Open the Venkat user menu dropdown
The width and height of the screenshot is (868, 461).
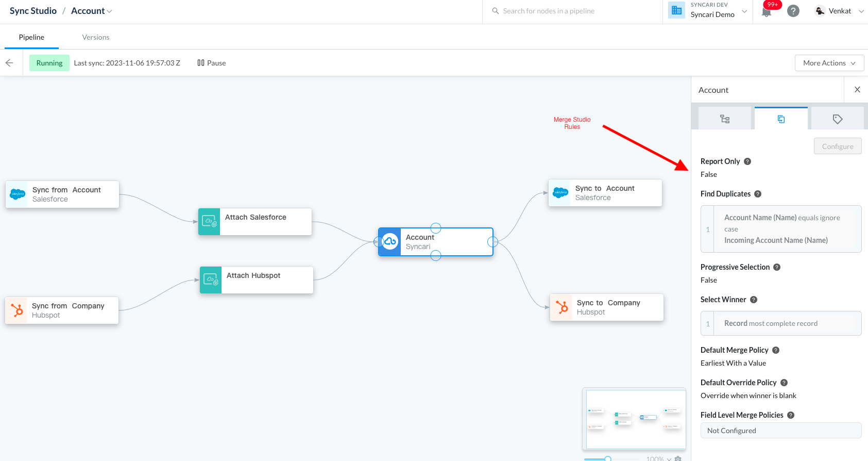pyautogui.click(x=861, y=11)
